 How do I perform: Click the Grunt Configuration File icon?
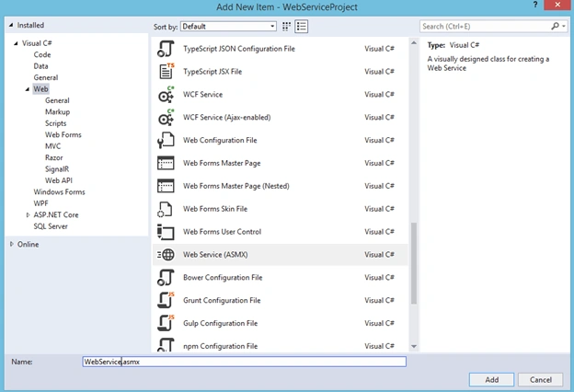tap(166, 300)
